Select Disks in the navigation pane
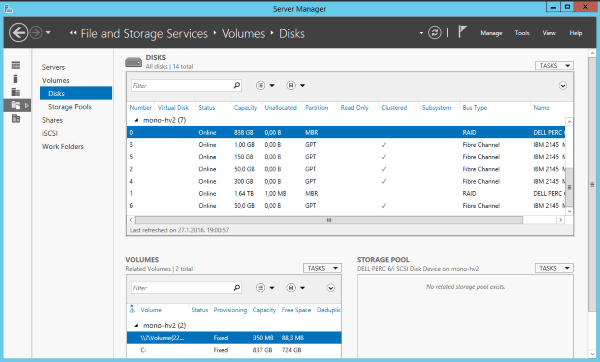This screenshot has width=600, height=362. coord(76,93)
